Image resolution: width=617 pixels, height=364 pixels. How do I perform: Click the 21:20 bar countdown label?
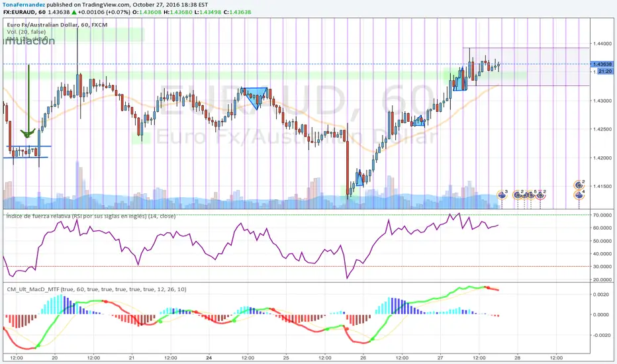tap(605, 71)
